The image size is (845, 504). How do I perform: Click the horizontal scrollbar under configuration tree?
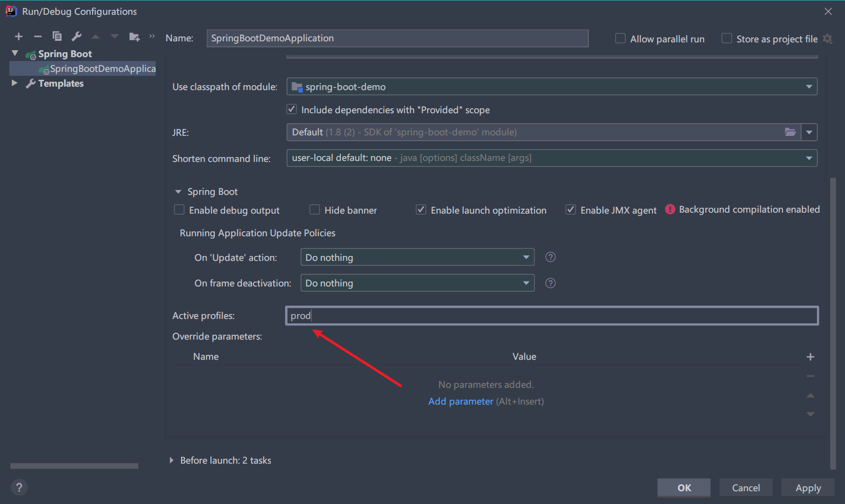coord(74,466)
